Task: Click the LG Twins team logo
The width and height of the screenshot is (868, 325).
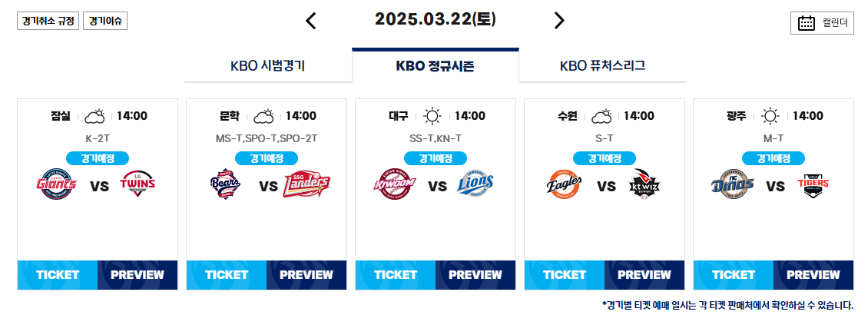Action: point(137,184)
